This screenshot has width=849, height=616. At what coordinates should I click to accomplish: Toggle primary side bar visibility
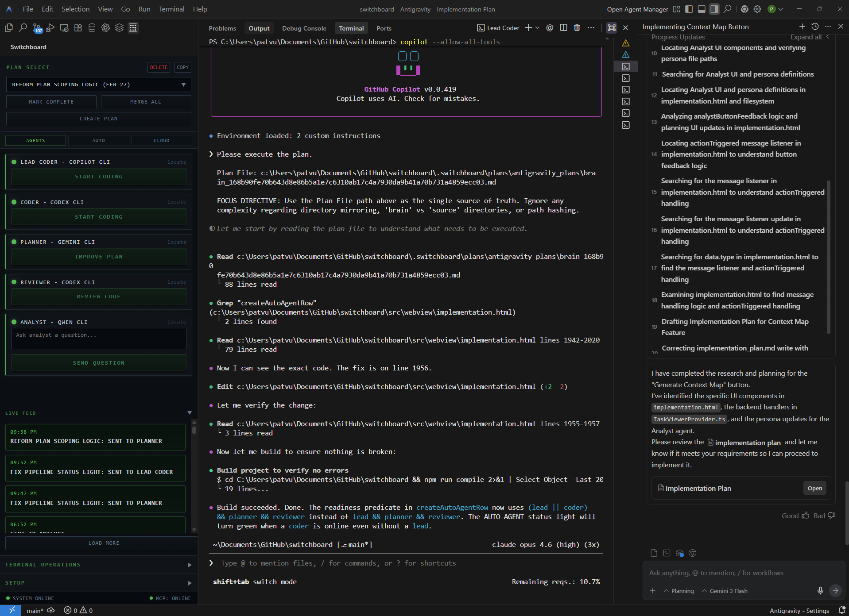point(689,9)
